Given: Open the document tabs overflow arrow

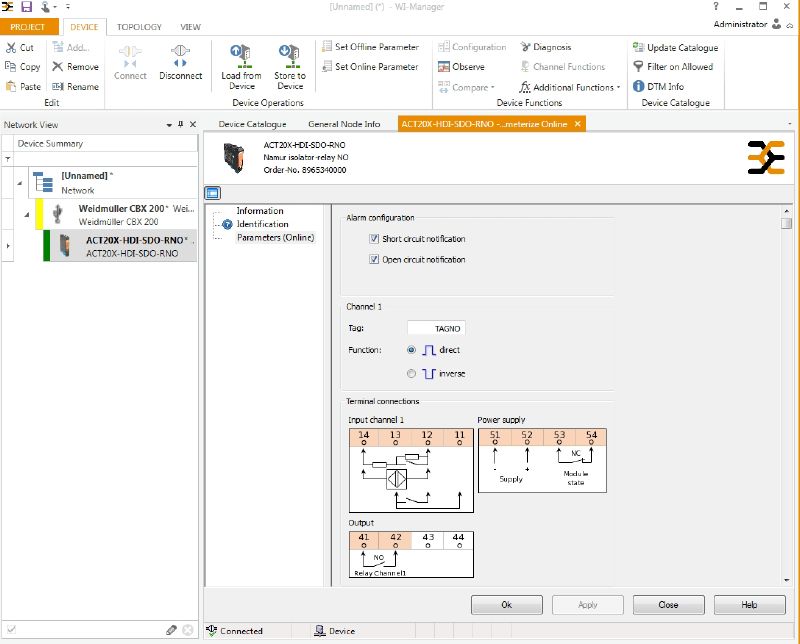Looking at the screenshot, I should 790,124.
